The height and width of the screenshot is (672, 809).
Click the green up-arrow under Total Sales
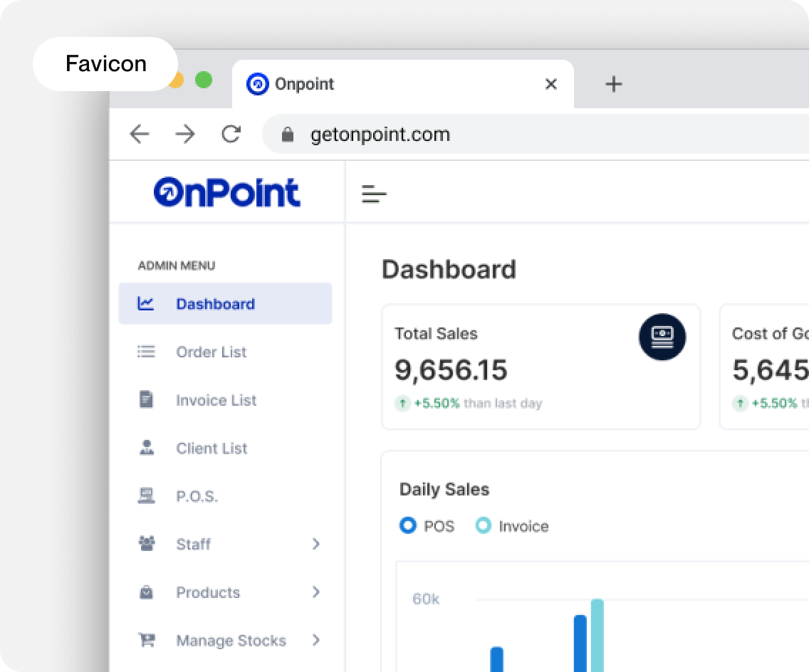click(402, 403)
